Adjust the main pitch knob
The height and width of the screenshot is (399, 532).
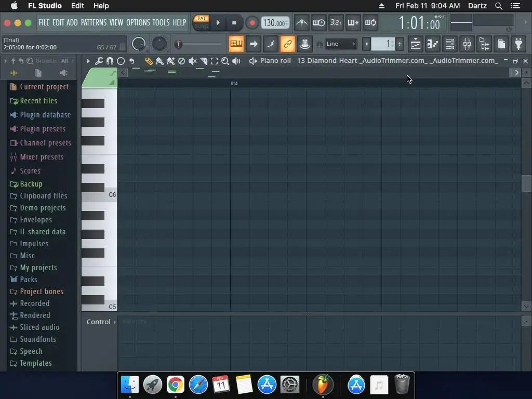point(159,44)
